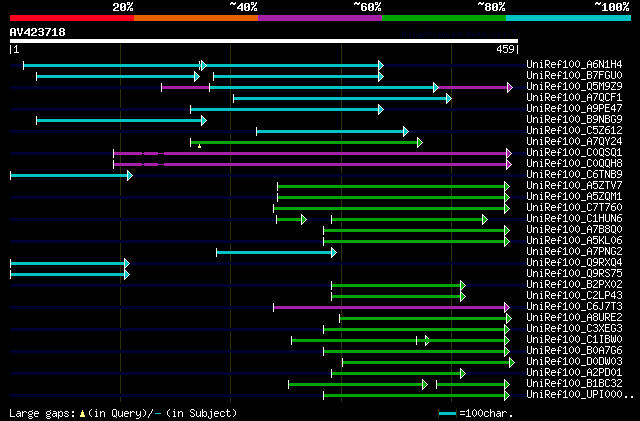Select the UniRef100_B7FGU0 hit label

[x=574, y=76]
